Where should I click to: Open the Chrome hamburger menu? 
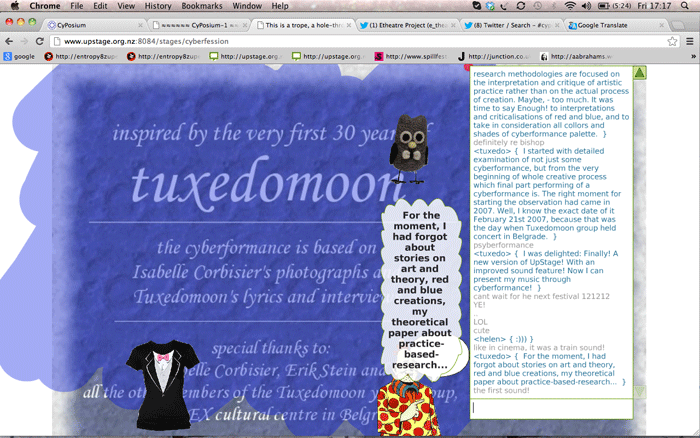(690, 41)
